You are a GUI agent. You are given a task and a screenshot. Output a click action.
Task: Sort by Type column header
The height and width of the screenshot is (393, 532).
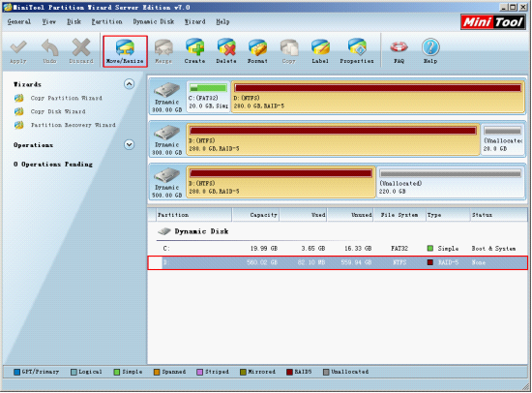point(448,215)
